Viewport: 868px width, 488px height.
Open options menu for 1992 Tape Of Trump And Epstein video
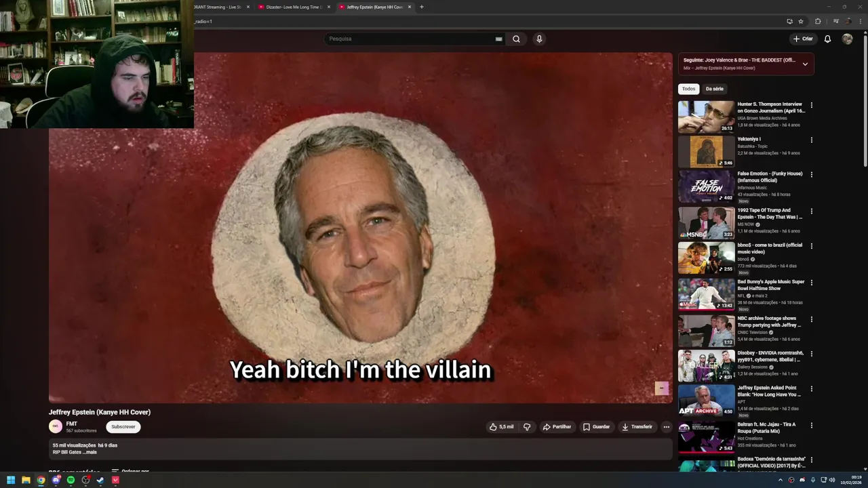811,211
